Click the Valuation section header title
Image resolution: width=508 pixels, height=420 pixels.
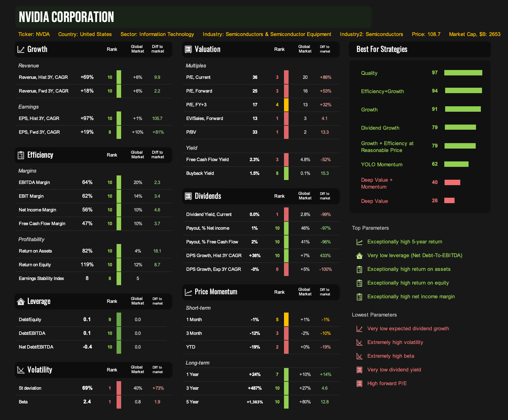207,49
